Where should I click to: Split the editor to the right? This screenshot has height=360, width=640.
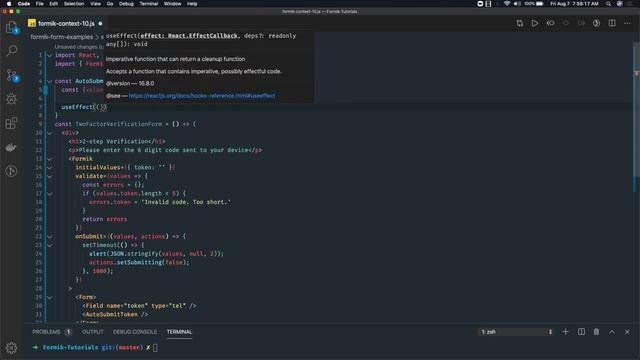pos(612,23)
